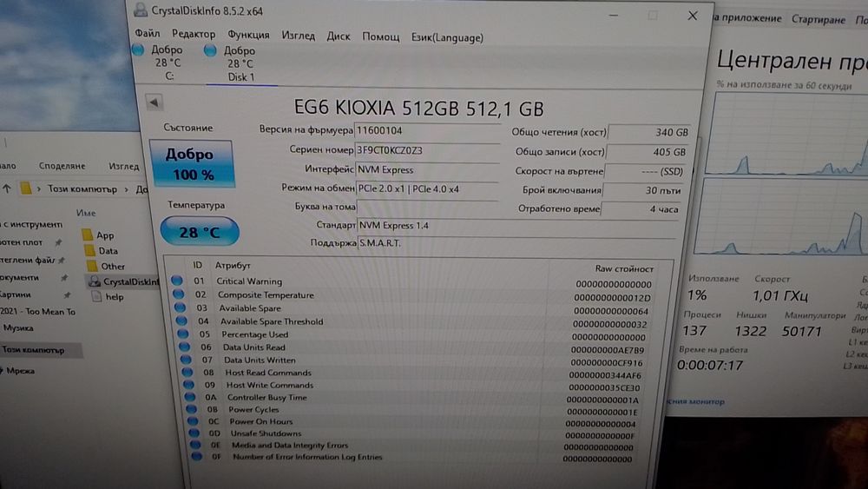The image size is (868, 489).
Task: Click the status dot for Percentage Used
Action: 183,334
